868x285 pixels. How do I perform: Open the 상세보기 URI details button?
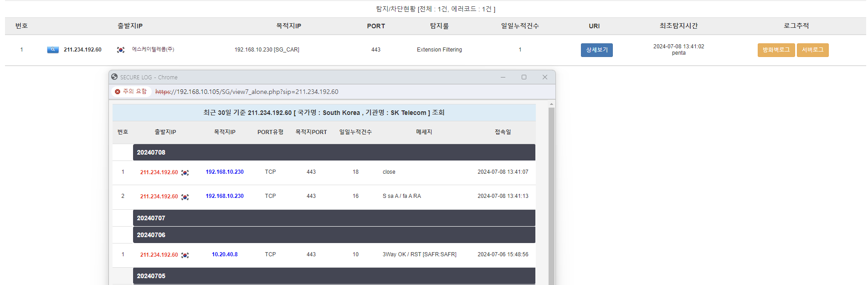(x=596, y=50)
